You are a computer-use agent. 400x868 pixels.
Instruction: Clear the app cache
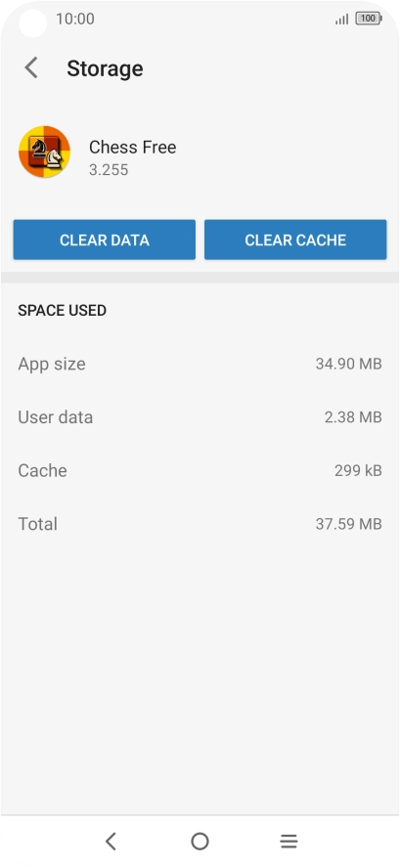295,239
